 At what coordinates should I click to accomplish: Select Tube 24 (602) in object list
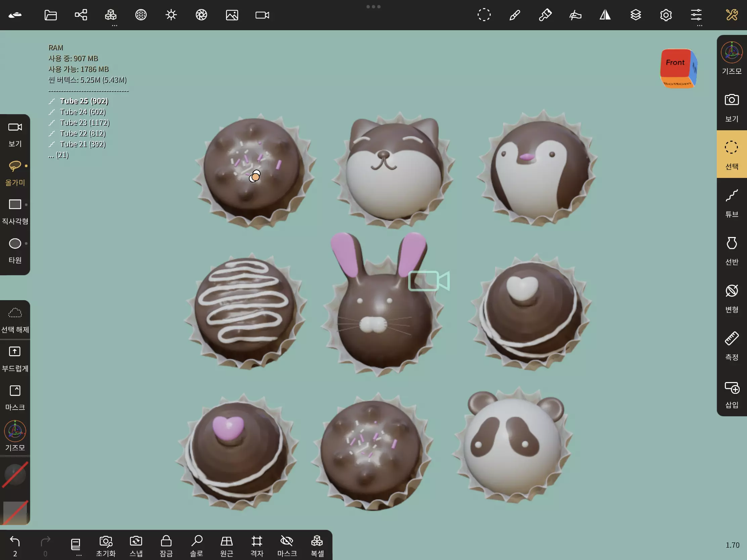[x=77, y=112]
